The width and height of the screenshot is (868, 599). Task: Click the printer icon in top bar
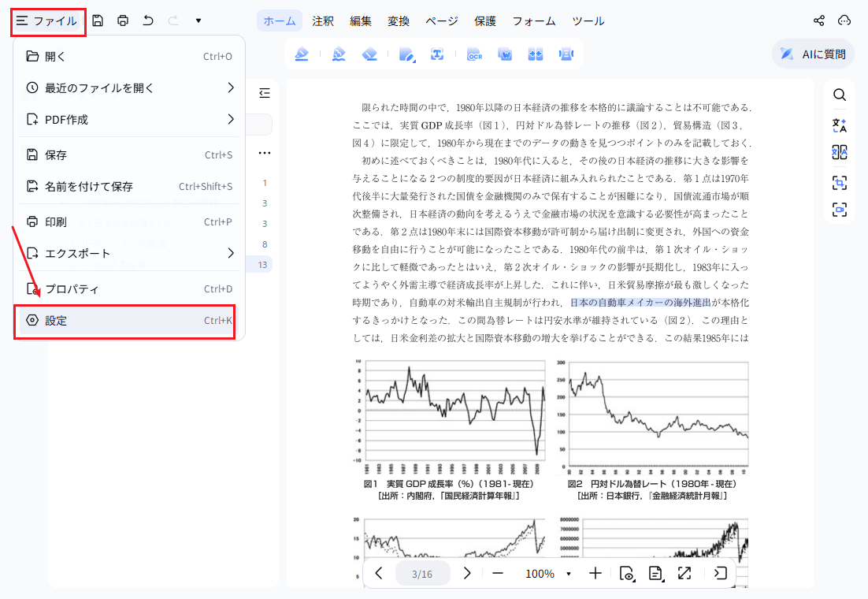[x=123, y=21]
